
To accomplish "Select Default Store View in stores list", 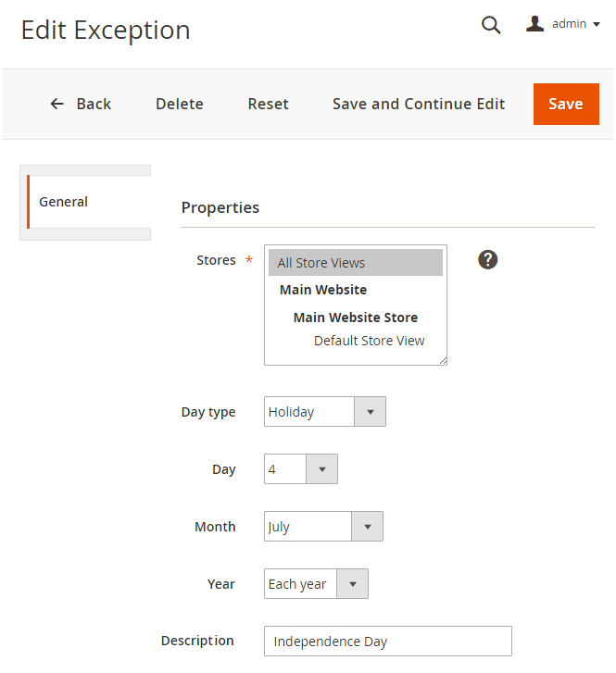I will pos(369,341).
